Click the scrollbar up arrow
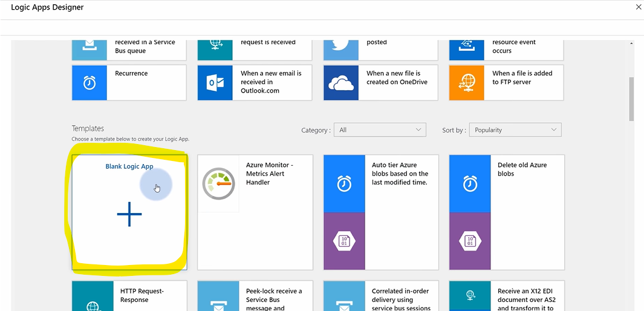This screenshot has width=644, height=311. pos(632,43)
